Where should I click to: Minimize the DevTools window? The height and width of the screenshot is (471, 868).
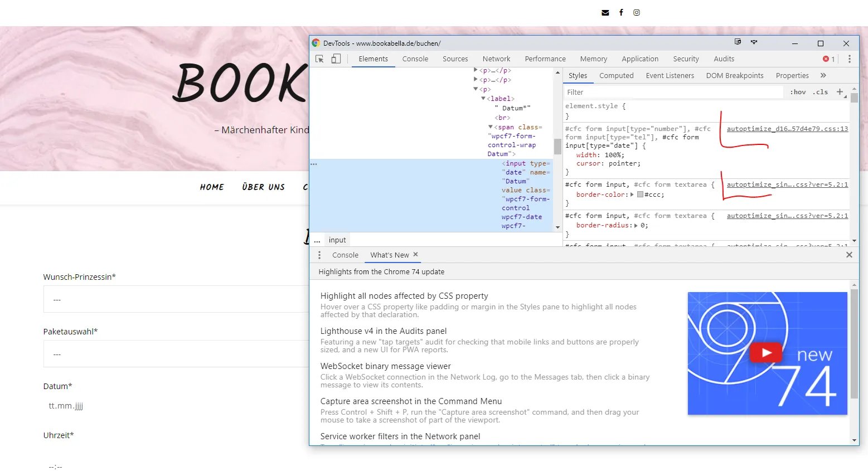pyautogui.click(x=795, y=43)
